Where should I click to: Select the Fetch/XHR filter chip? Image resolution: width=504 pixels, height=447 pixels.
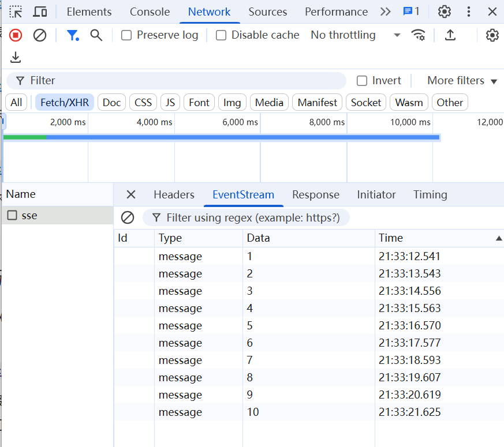click(x=65, y=103)
